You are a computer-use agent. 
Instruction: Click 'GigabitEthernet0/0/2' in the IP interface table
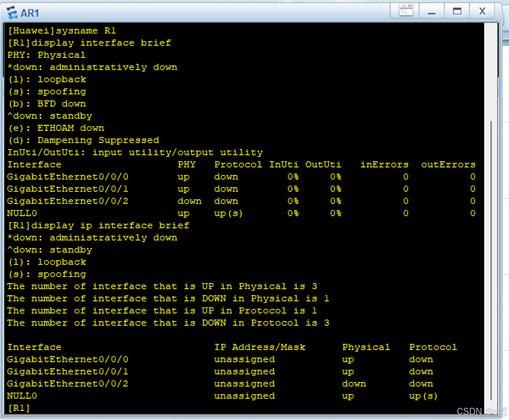(x=68, y=384)
